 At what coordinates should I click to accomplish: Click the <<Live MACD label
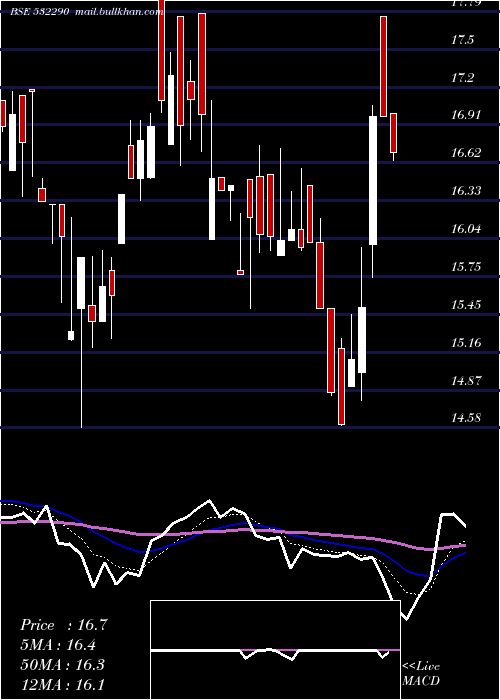[x=421, y=673]
